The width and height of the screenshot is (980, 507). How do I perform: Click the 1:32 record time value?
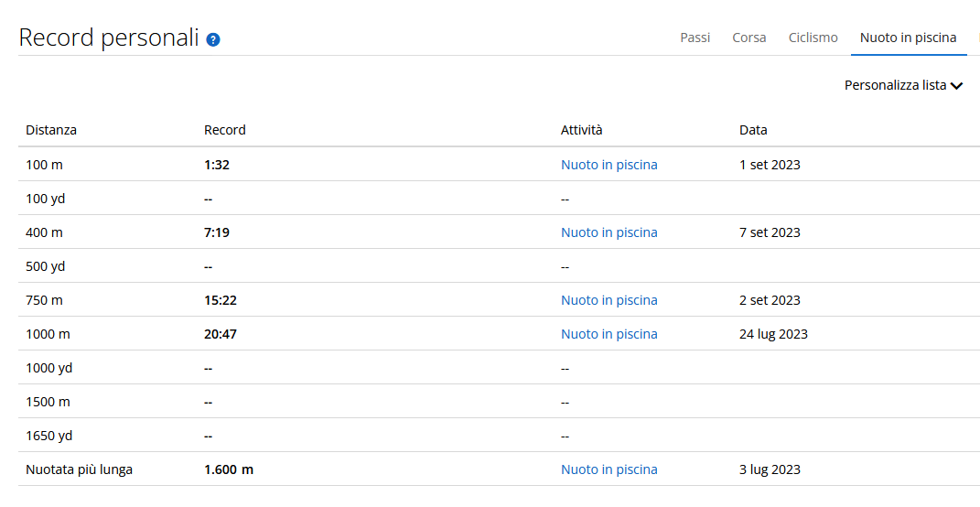[x=217, y=165]
